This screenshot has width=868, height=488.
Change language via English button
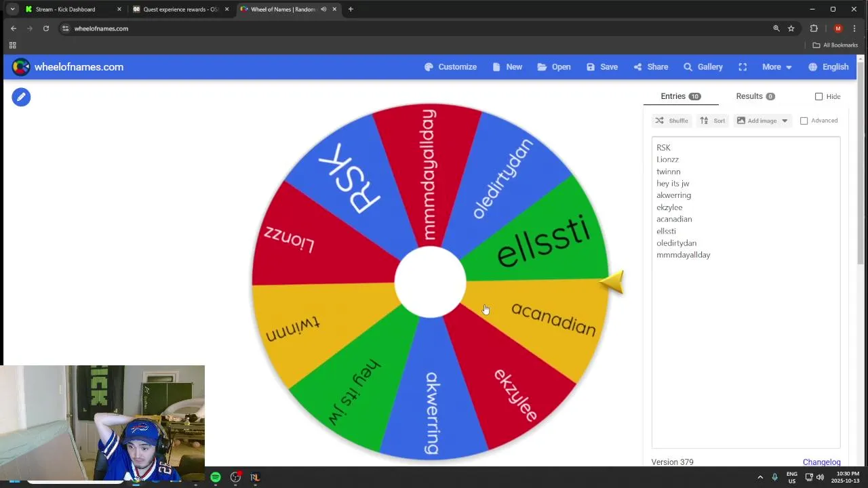tap(828, 67)
